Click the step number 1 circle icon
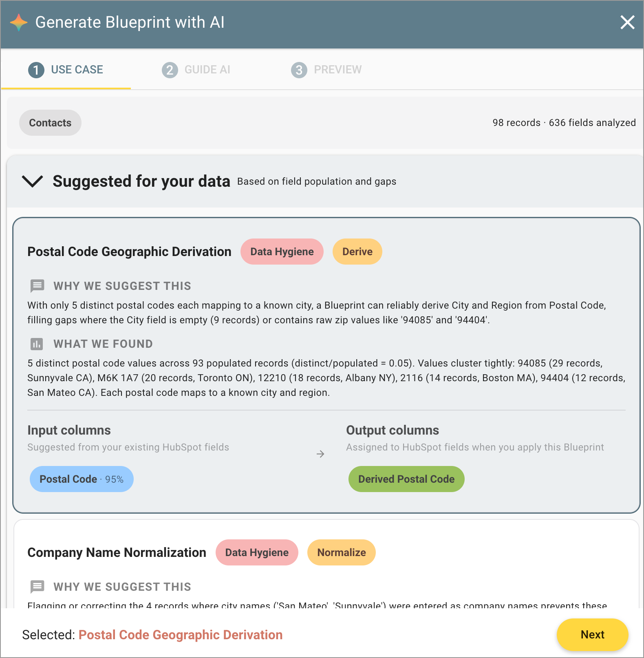The image size is (644, 658). [36, 70]
